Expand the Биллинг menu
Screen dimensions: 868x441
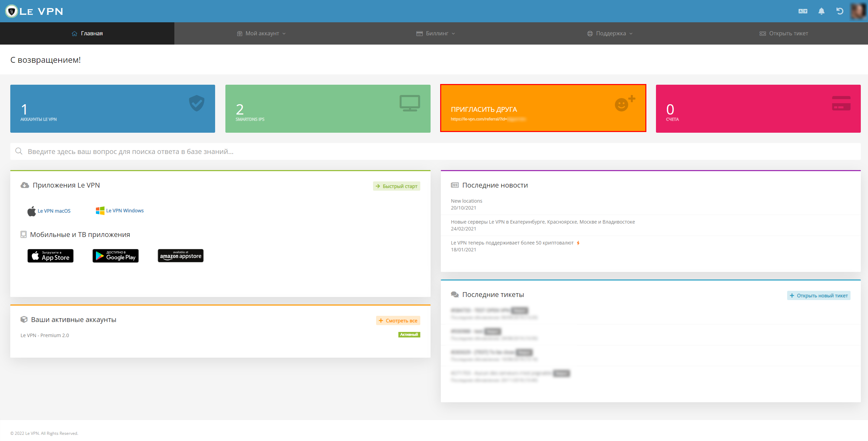click(x=436, y=33)
